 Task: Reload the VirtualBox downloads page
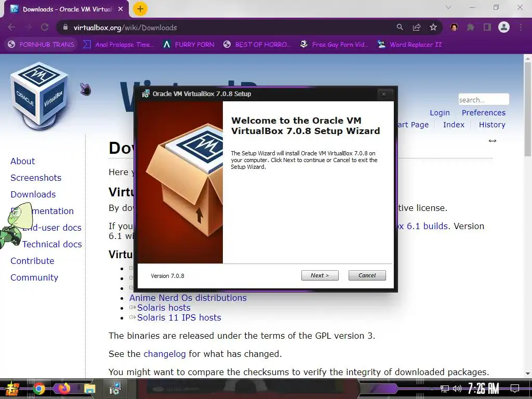(x=45, y=27)
